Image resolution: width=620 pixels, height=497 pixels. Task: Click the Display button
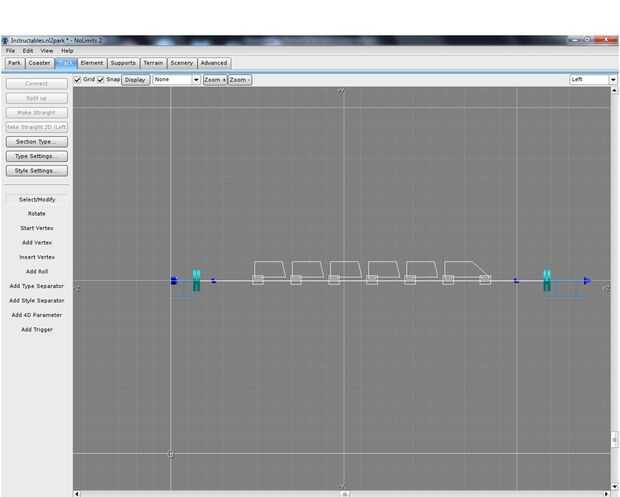pyautogui.click(x=135, y=80)
